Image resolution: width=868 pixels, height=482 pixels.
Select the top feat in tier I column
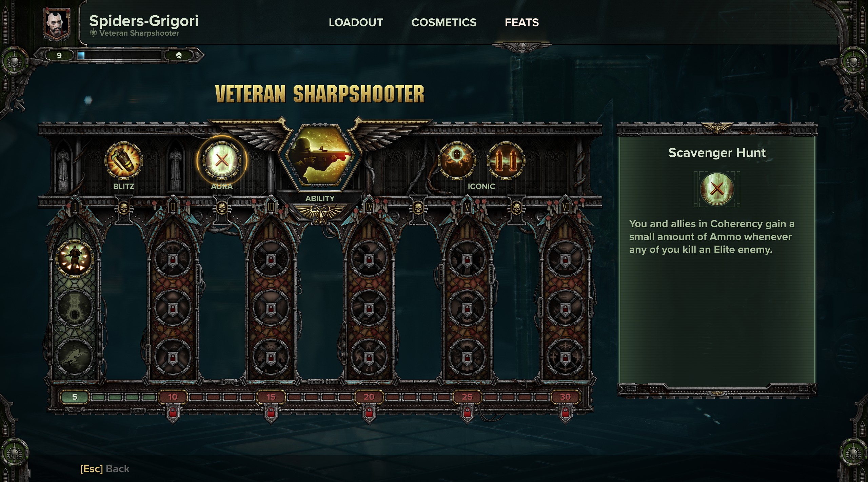point(75,258)
